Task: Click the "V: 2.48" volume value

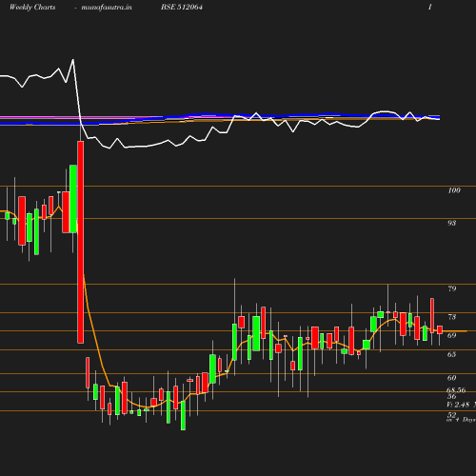Action: click(458, 405)
